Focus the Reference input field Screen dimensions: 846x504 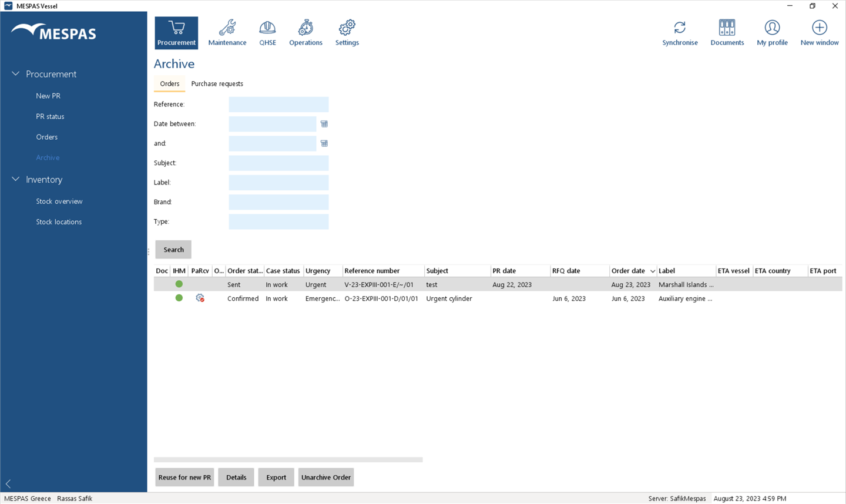(278, 105)
